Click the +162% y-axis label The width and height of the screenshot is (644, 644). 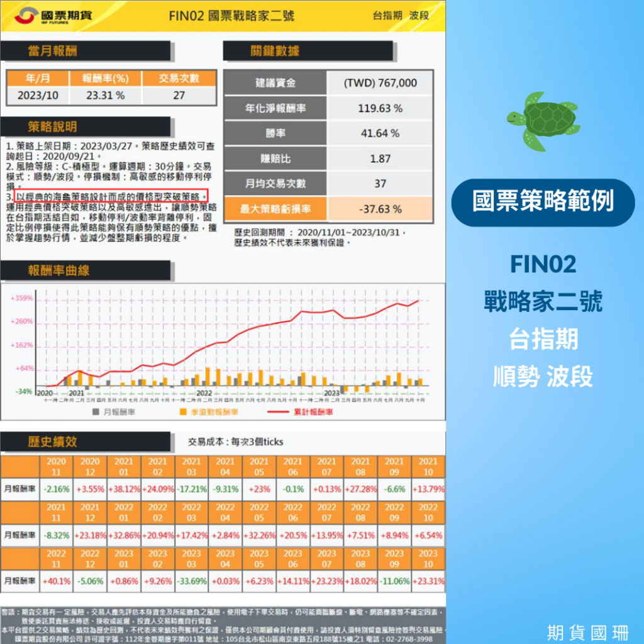(22, 345)
